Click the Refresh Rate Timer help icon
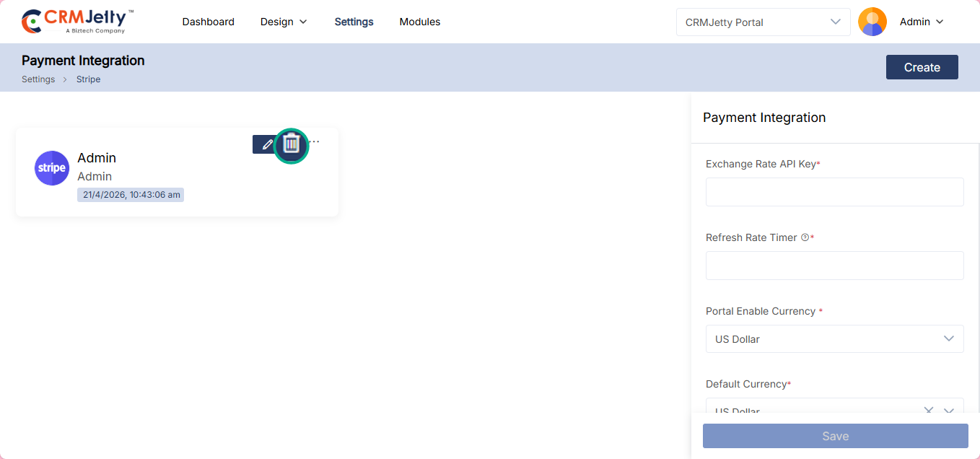 click(x=805, y=237)
